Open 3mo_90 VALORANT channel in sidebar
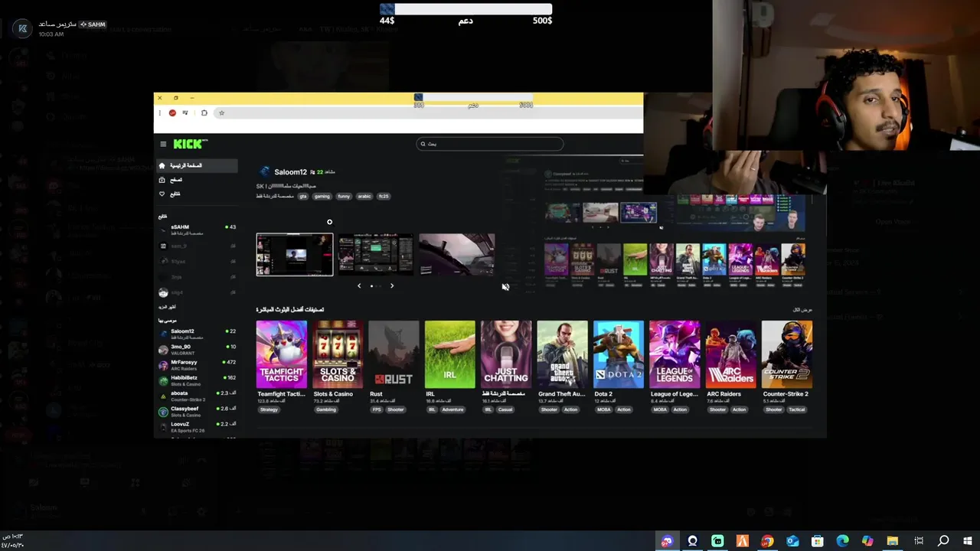Viewport: 980px width, 551px height. 198,349
